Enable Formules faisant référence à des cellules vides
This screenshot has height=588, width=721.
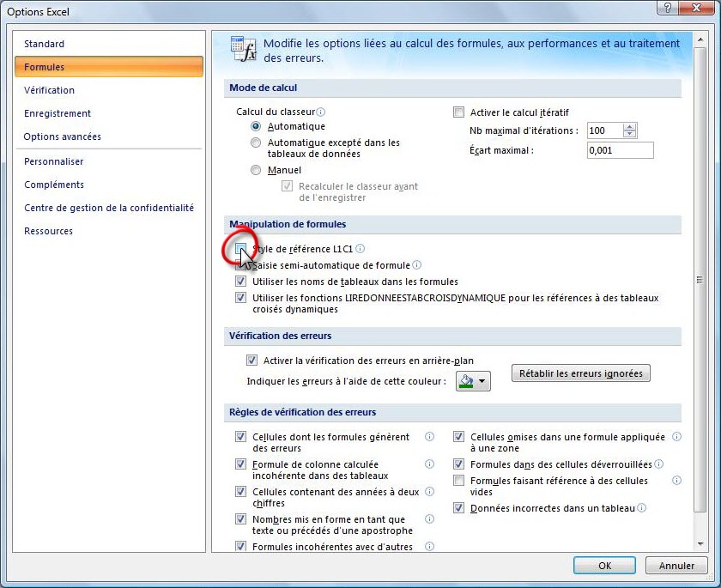(x=458, y=481)
